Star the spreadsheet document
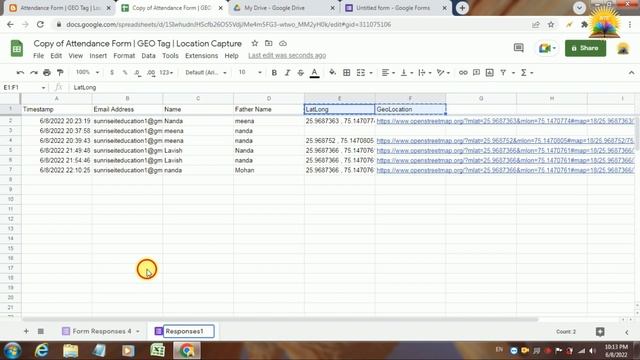The image size is (640, 360). pyautogui.click(x=255, y=43)
